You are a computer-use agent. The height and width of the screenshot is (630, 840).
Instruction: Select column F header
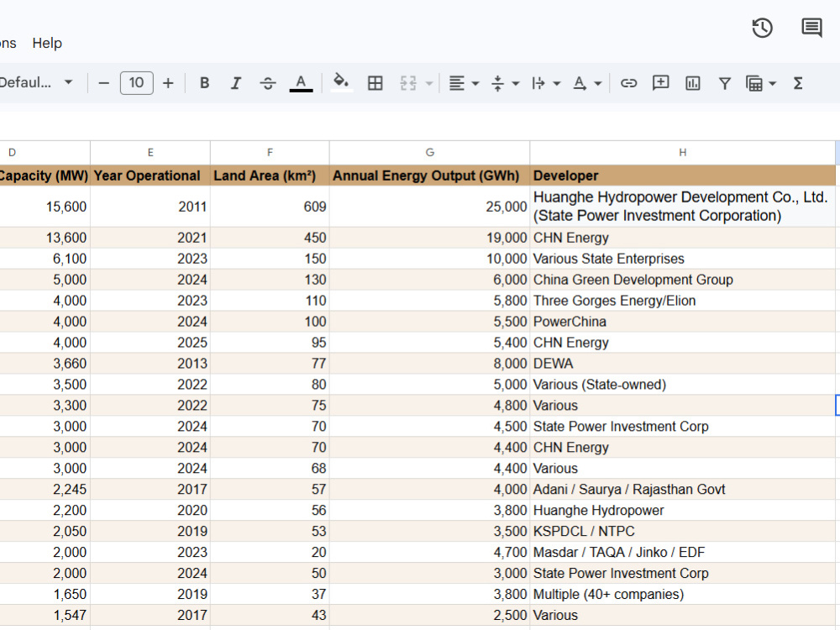click(x=270, y=153)
